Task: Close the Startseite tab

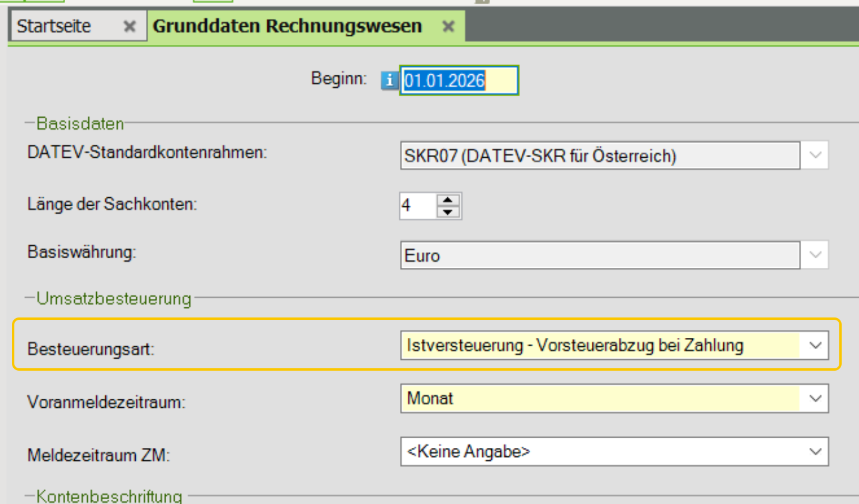Action: point(129,26)
